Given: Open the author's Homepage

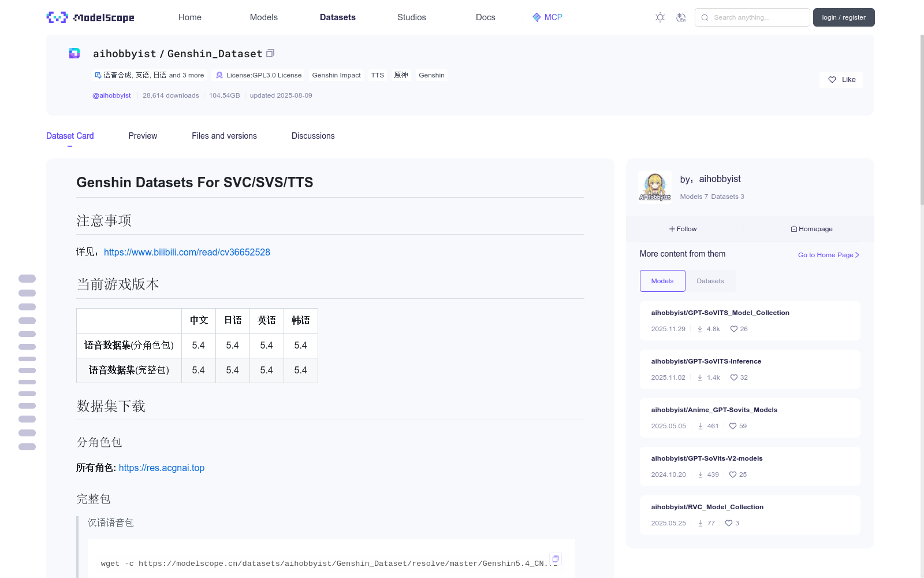Looking at the screenshot, I should [811, 229].
